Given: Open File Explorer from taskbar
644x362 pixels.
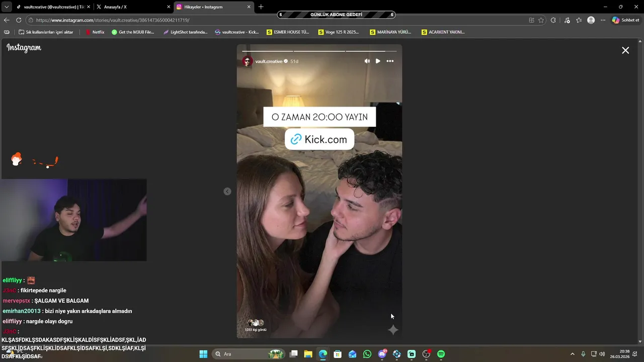Looking at the screenshot, I should click(308, 354).
